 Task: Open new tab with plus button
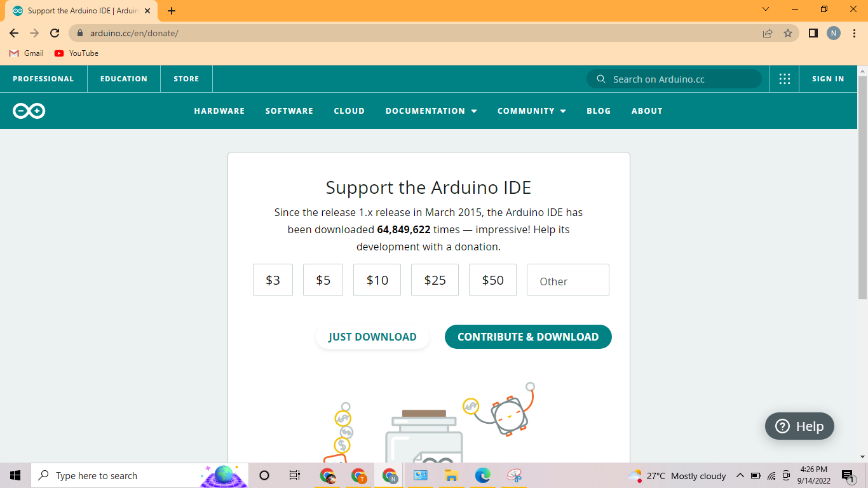[172, 11]
